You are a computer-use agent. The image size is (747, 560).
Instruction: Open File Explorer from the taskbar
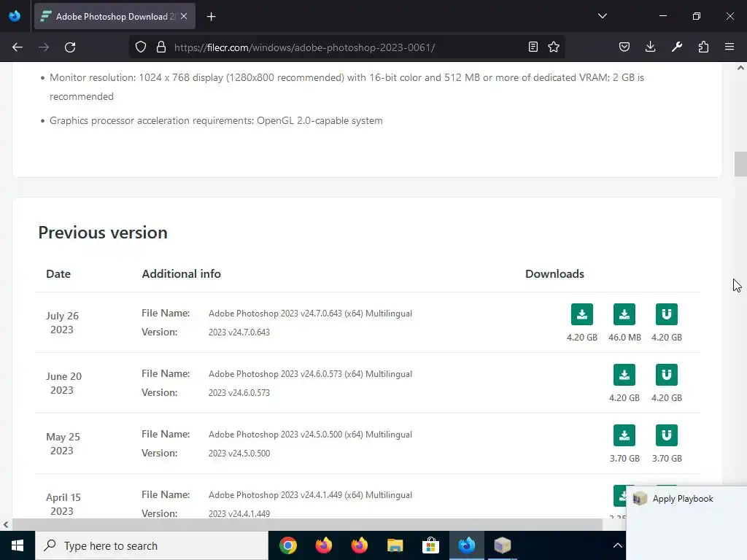395,545
